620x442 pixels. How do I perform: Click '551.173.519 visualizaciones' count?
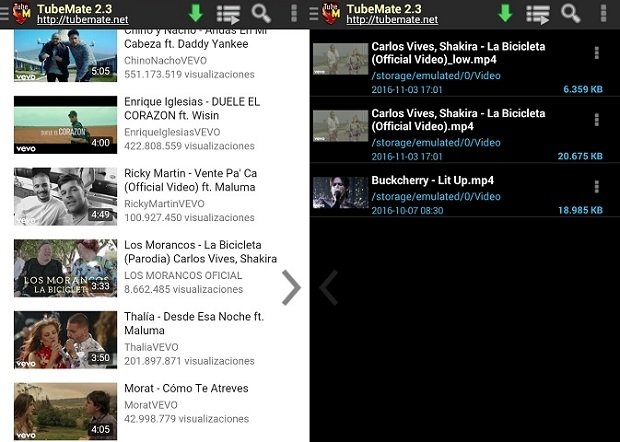[x=189, y=74]
